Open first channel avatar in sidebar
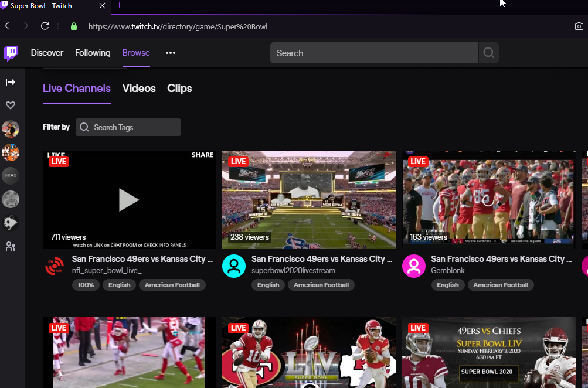 11,129
